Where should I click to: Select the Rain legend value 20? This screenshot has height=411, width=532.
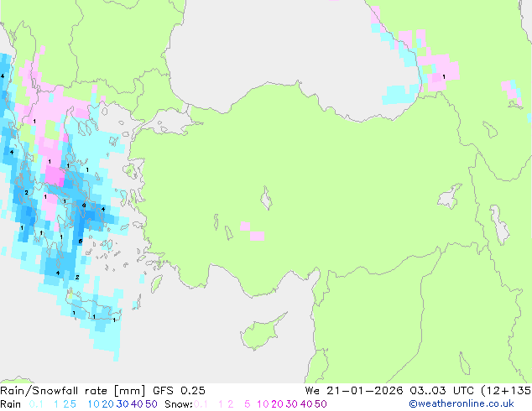point(108,404)
